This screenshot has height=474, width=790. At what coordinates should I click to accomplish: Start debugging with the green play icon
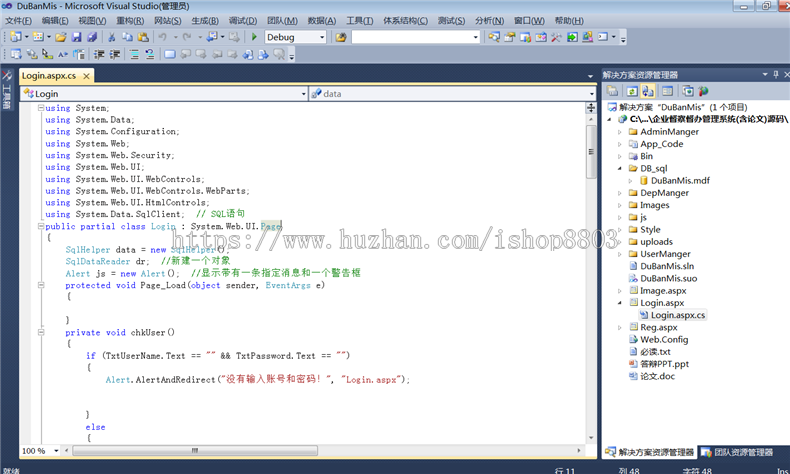(x=254, y=37)
